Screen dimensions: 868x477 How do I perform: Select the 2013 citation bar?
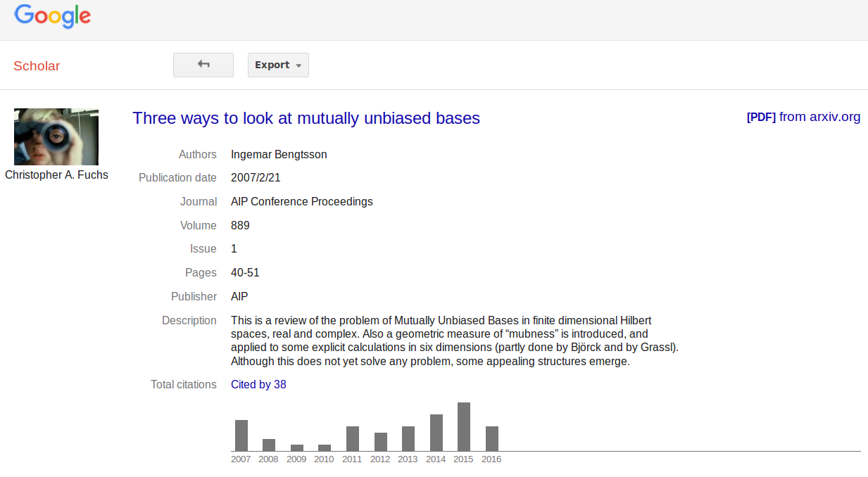coord(408,438)
